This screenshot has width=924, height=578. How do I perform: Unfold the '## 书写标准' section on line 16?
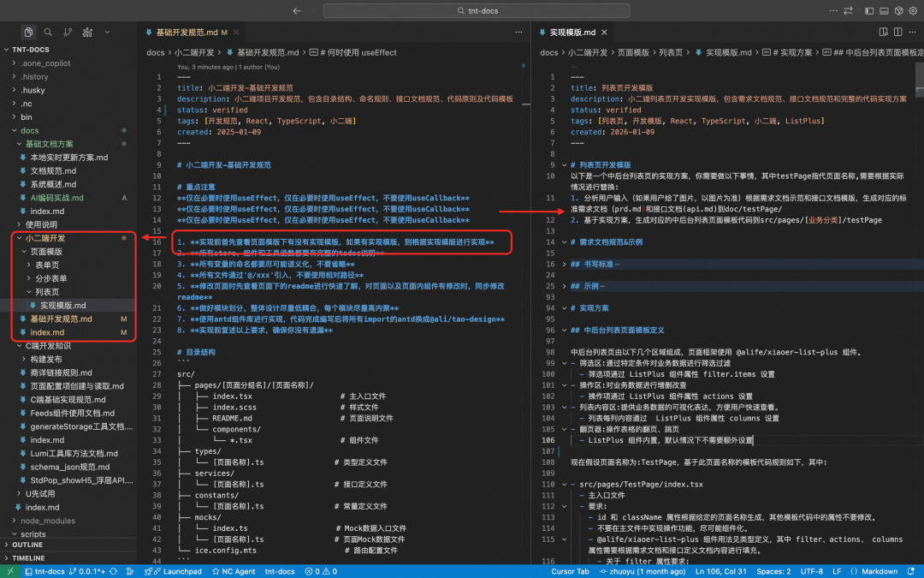click(x=564, y=265)
